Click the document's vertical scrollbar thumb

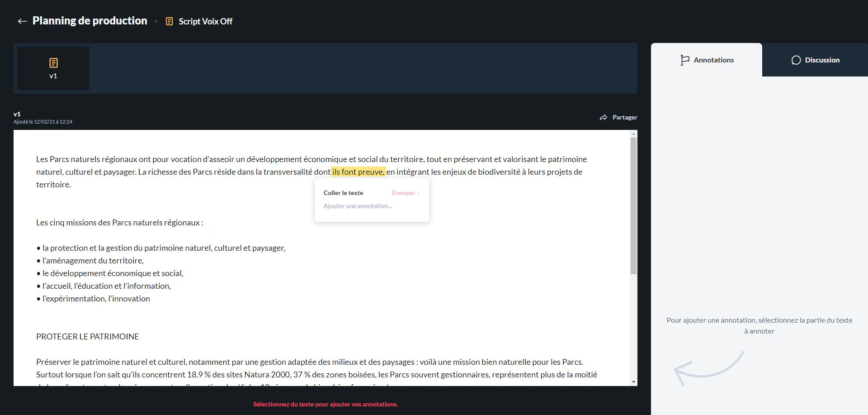pos(634,205)
